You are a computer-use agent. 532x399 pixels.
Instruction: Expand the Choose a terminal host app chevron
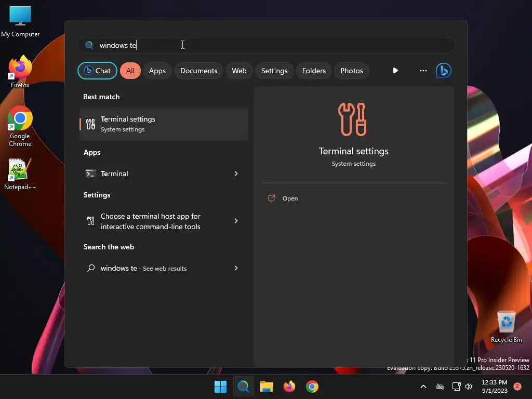click(x=236, y=221)
